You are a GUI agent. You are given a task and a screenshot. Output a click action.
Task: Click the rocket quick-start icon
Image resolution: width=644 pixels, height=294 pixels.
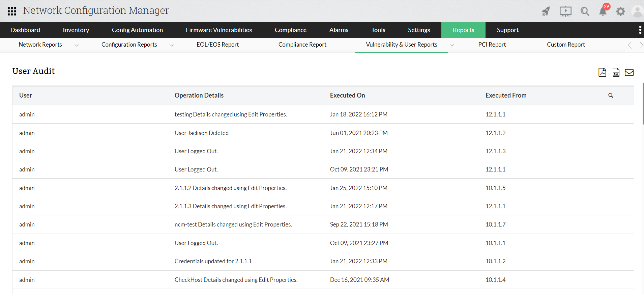(x=546, y=11)
